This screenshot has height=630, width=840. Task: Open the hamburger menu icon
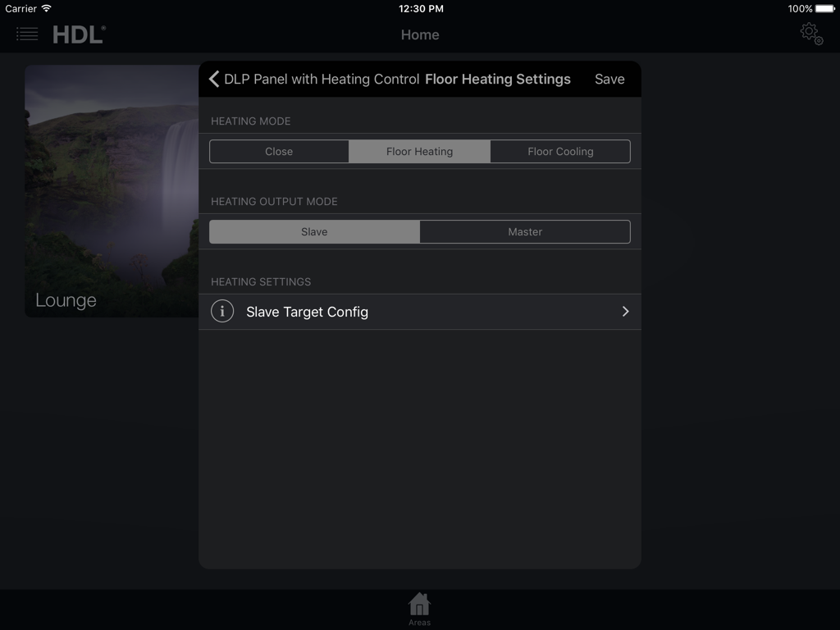point(27,34)
